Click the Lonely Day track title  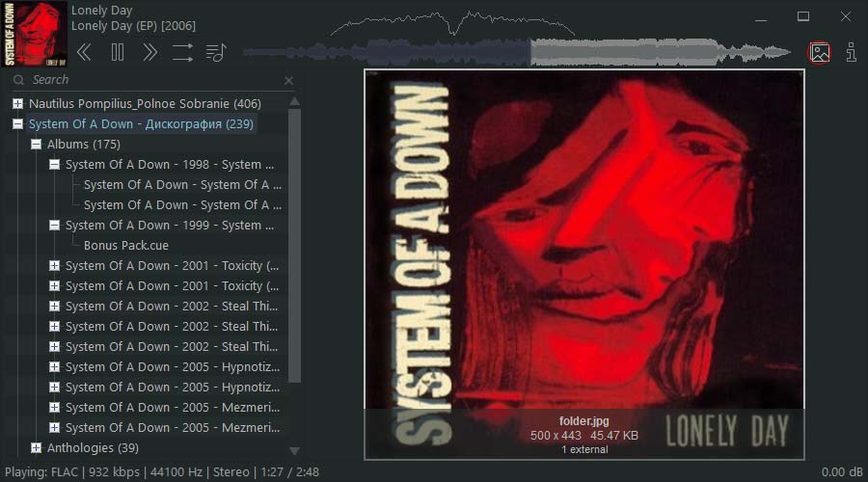click(102, 11)
